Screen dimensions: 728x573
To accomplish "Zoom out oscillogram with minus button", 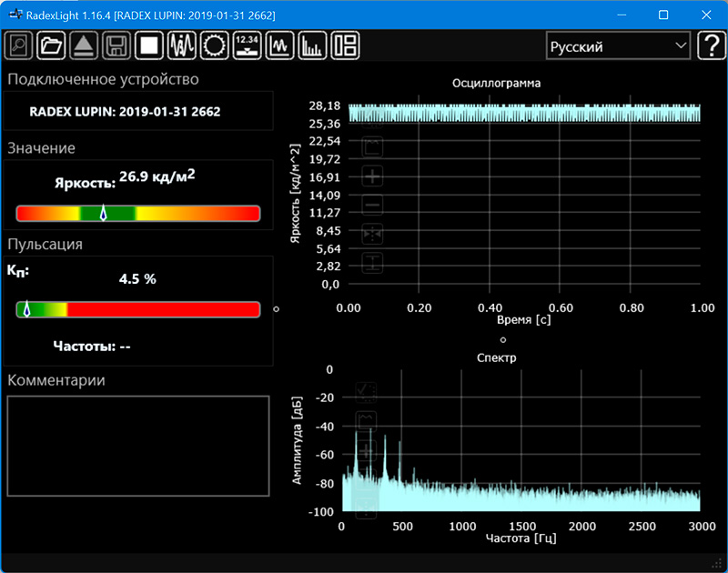I will (x=373, y=206).
